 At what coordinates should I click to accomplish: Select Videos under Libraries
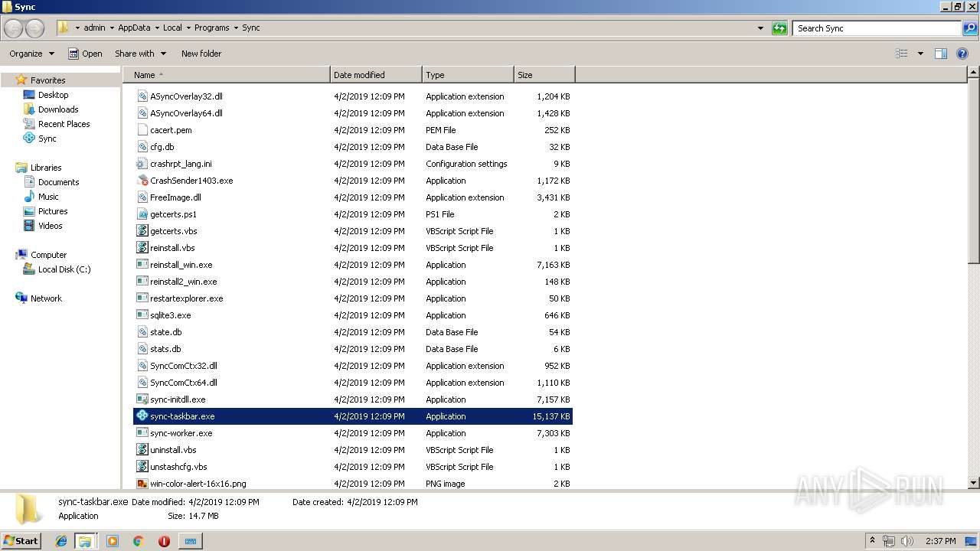[x=51, y=226]
